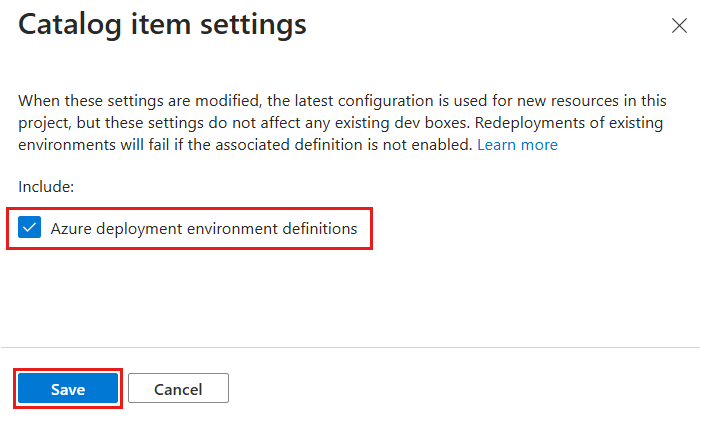Toggle the blue checkmark box
This screenshot has width=701, height=441.
(x=30, y=228)
